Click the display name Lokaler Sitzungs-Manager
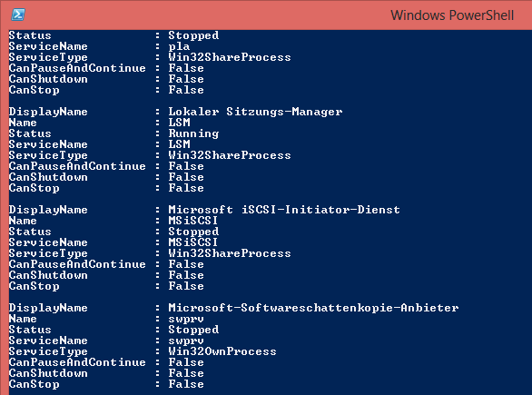Screen dimensions: 532x395 (x=255, y=112)
